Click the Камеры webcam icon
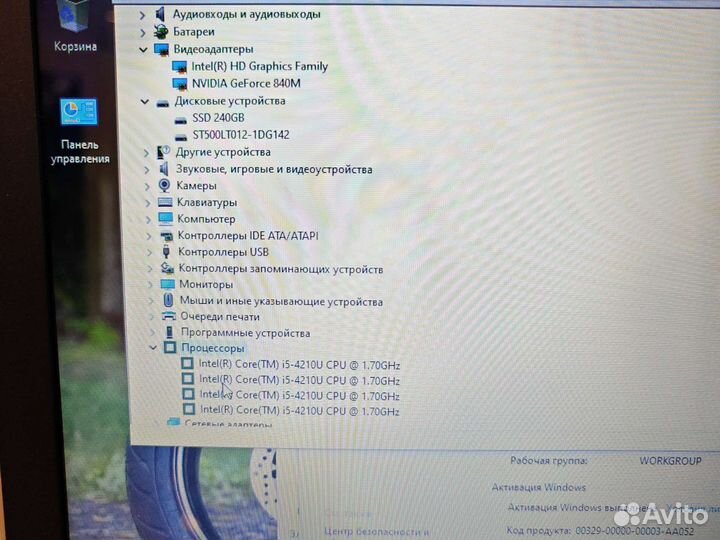Viewport: 720px width, 540px height. pyautogui.click(x=164, y=186)
